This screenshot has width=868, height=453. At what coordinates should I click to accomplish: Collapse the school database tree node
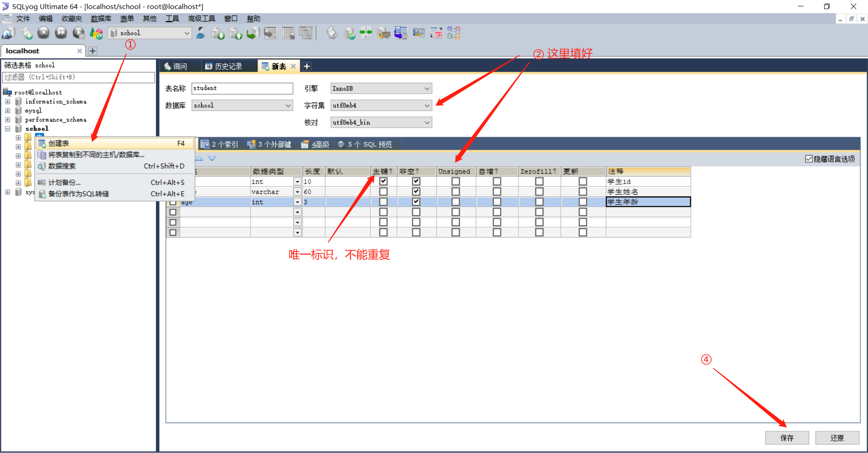coord(8,129)
